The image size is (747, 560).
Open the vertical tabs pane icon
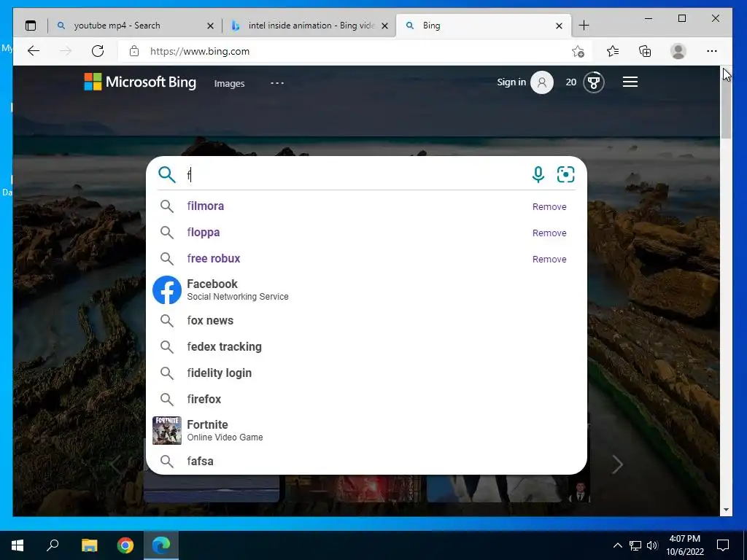tap(31, 26)
